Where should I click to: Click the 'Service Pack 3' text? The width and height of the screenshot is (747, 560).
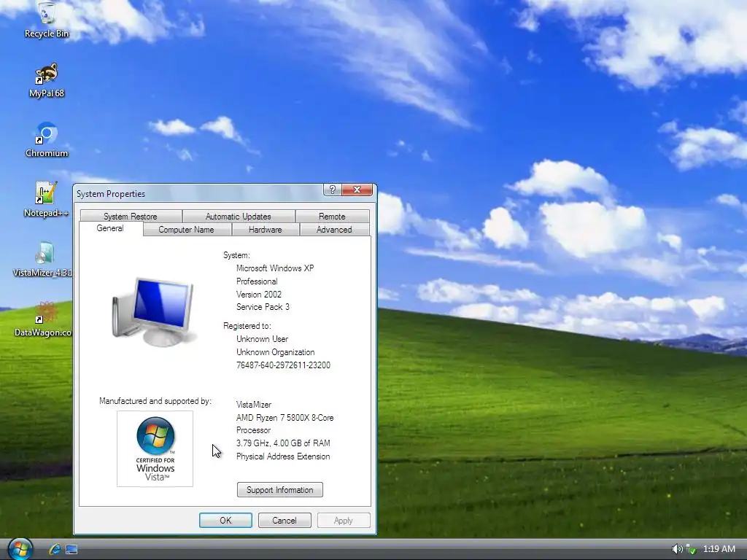[x=263, y=307]
